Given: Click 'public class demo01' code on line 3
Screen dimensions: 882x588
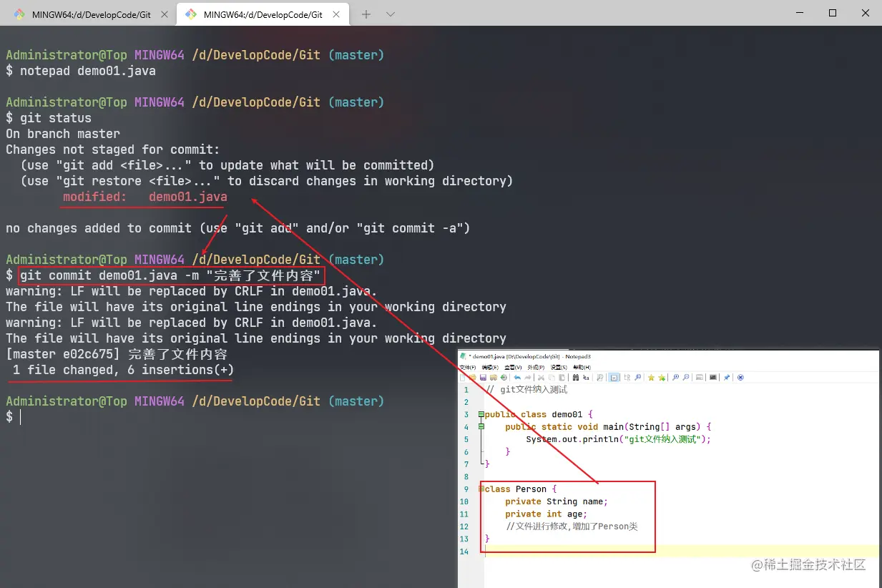Looking at the screenshot, I should 534,414.
